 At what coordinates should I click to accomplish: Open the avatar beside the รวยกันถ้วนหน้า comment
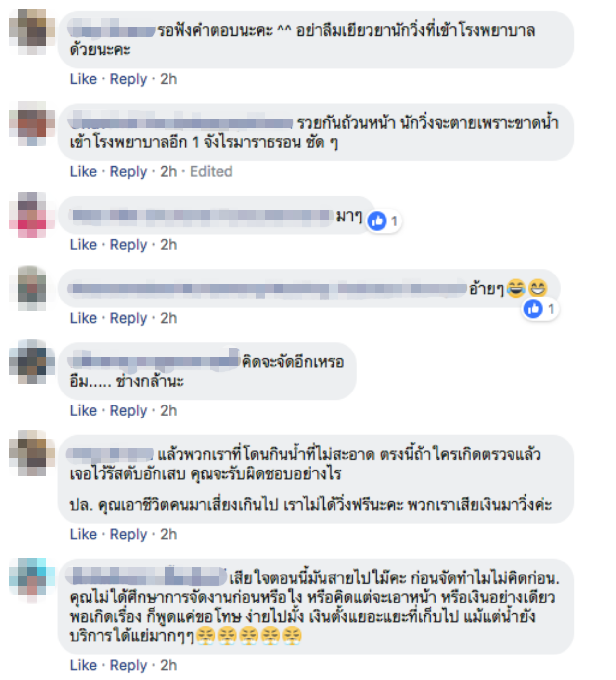click(x=32, y=124)
